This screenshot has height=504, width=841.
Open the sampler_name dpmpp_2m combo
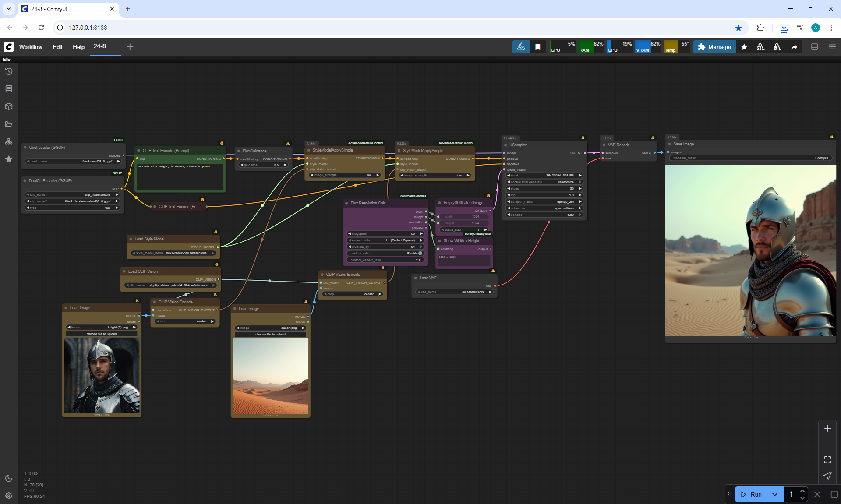544,202
